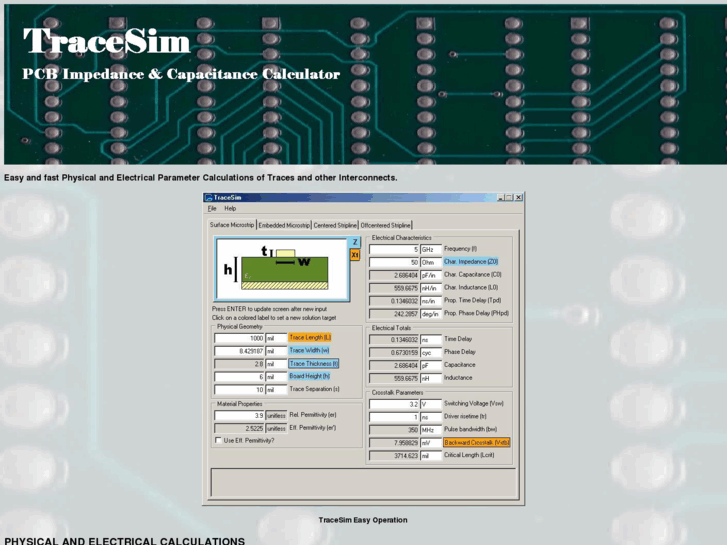Click the Z impedance mode button
Viewport: 727px width, 545px height.
[x=355, y=242]
